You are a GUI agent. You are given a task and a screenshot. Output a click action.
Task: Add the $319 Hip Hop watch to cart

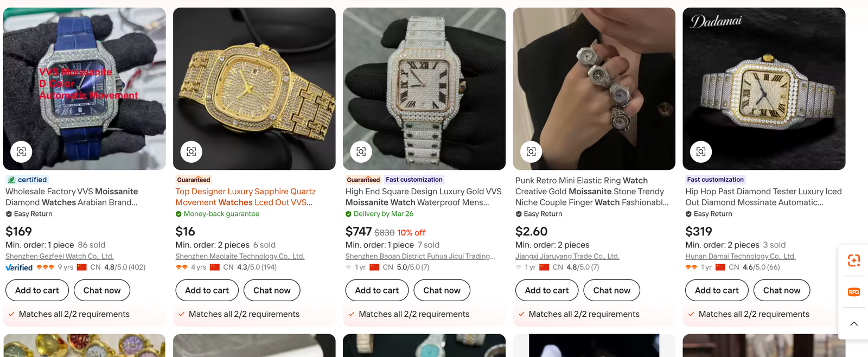717,290
